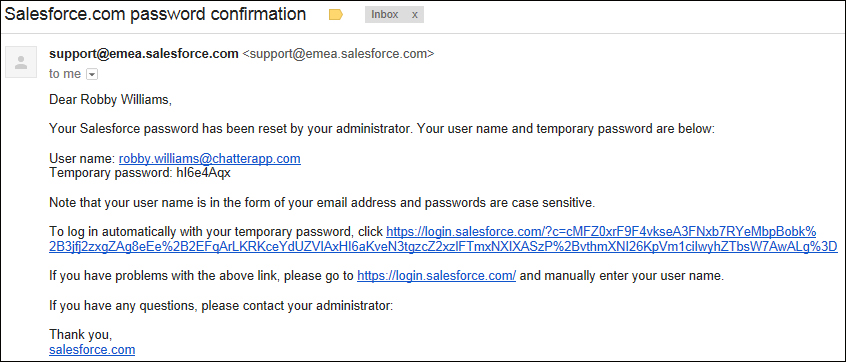The height and width of the screenshot is (362, 846).
Task: Remove the Inbox label with its x
Action: pyautogui.click(x=414, y=15)
